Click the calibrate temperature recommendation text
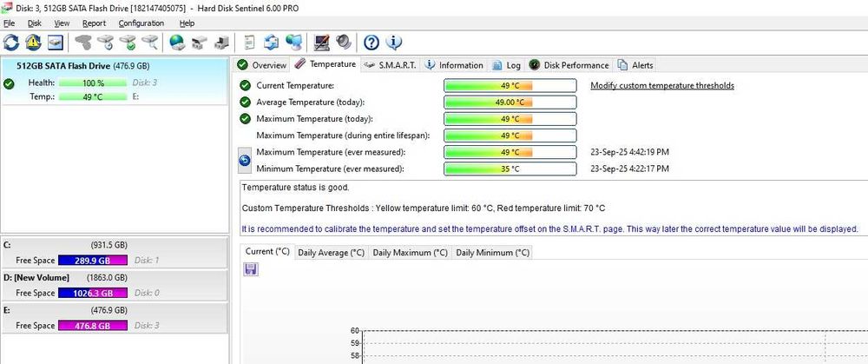This screenshot has width=868, height=364. tap(550, 228)
